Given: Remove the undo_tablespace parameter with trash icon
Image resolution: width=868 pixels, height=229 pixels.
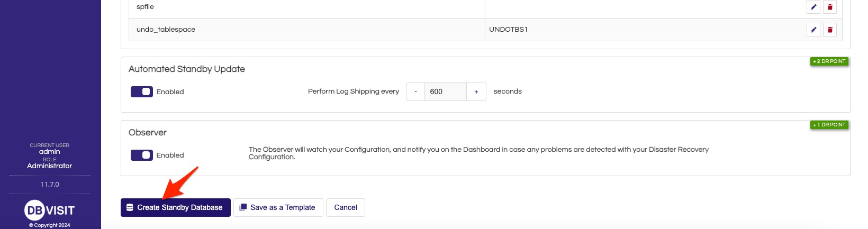Looking at the screenshot, I should (830, 30).
